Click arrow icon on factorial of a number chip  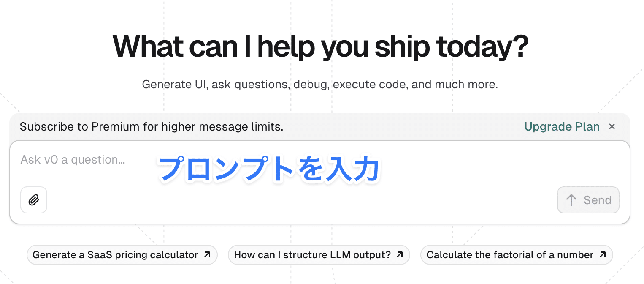[603, 255]
